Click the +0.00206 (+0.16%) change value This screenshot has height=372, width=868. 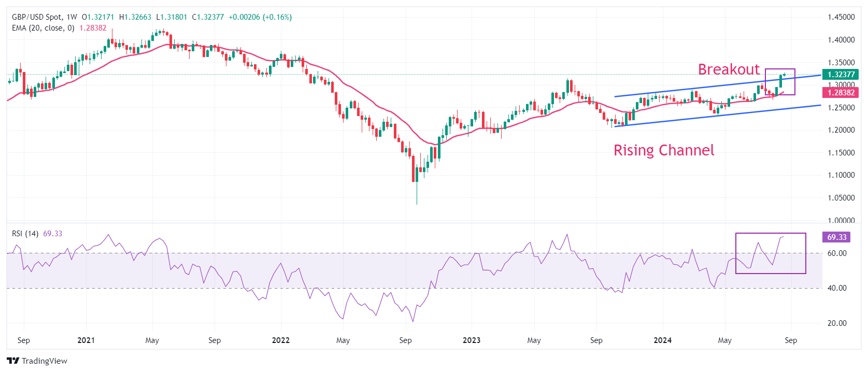click(x=260, y=17)
